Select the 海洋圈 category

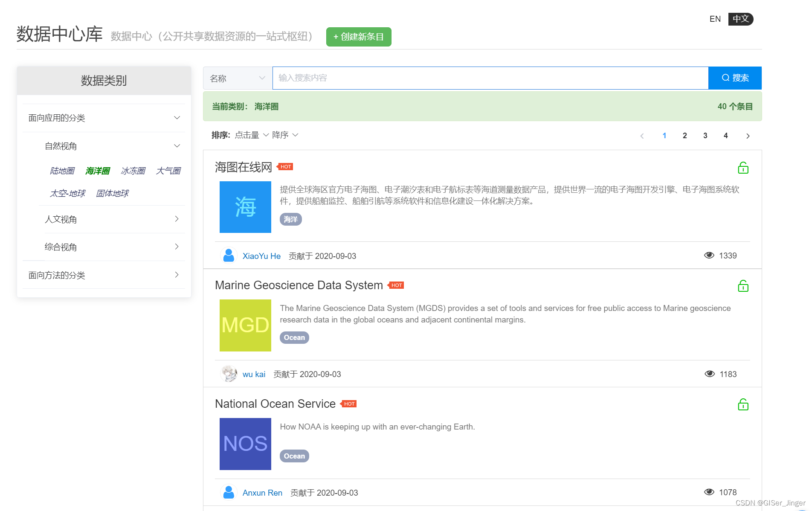pos(98,171)
